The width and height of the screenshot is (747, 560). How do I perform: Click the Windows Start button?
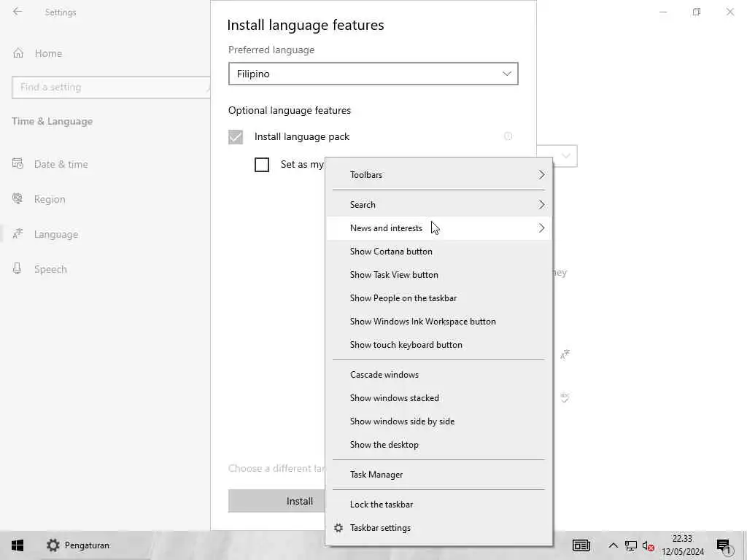pyautogui.click(x=18, y=545)
